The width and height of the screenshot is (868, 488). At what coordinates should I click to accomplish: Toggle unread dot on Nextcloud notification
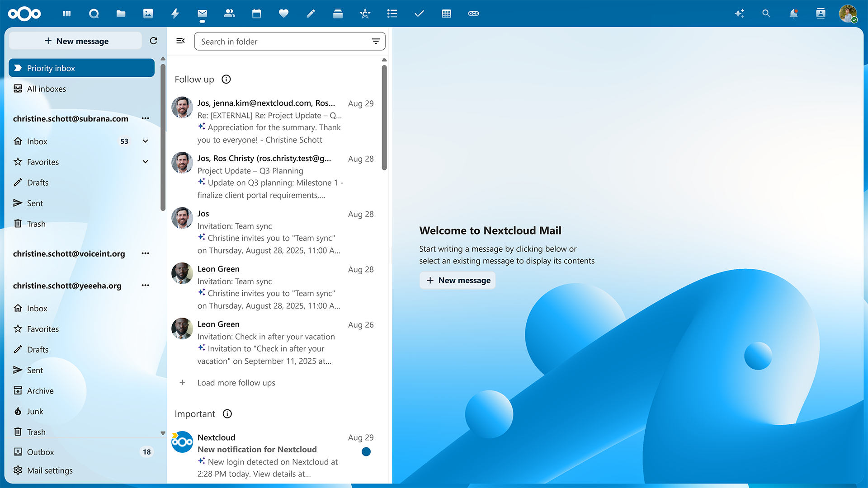pos(366,451)
